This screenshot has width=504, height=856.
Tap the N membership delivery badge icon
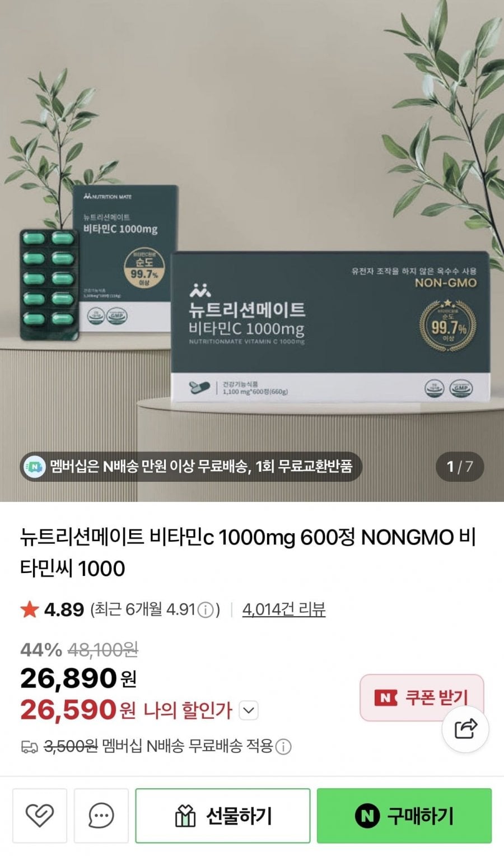pyautogui.click(x=35, y=466)
